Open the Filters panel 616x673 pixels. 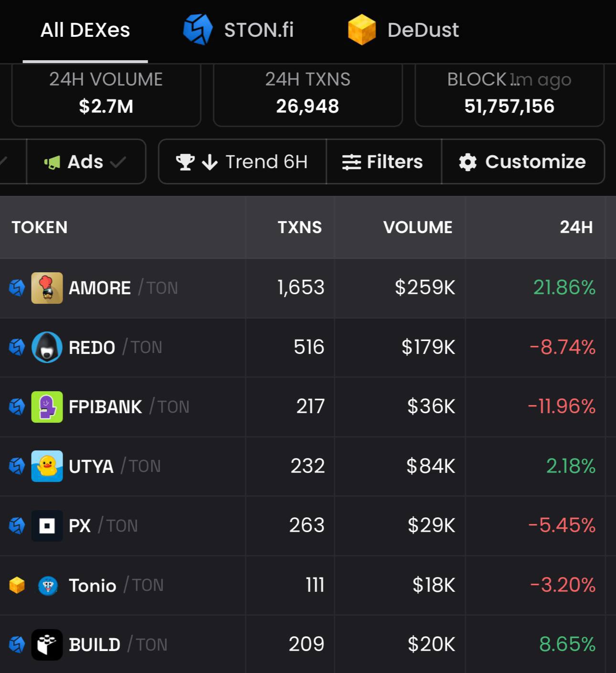point(384,161)
